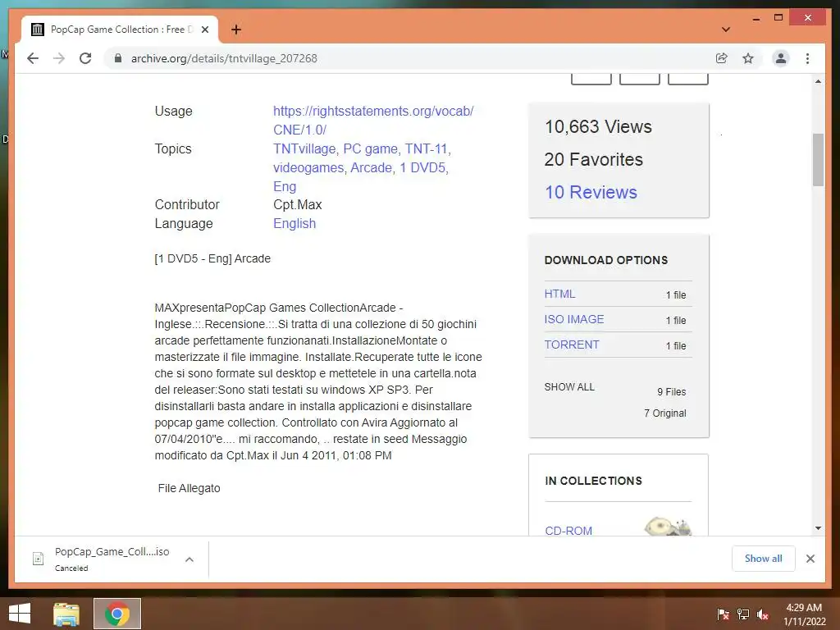Focus the address bar URL
The width and height of the screenshot is (840, 630).
(x=224, y=58)
